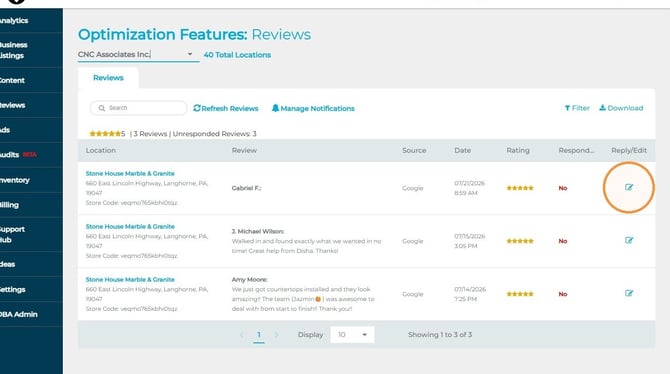Click the 'Unresponded Reviews: 3' summary text
Image resolution: width=670 pixels, height=374 pixels.
point(215,134)
